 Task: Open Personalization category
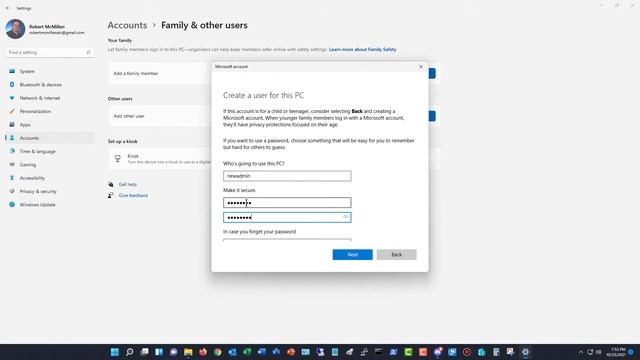(50, 111)
